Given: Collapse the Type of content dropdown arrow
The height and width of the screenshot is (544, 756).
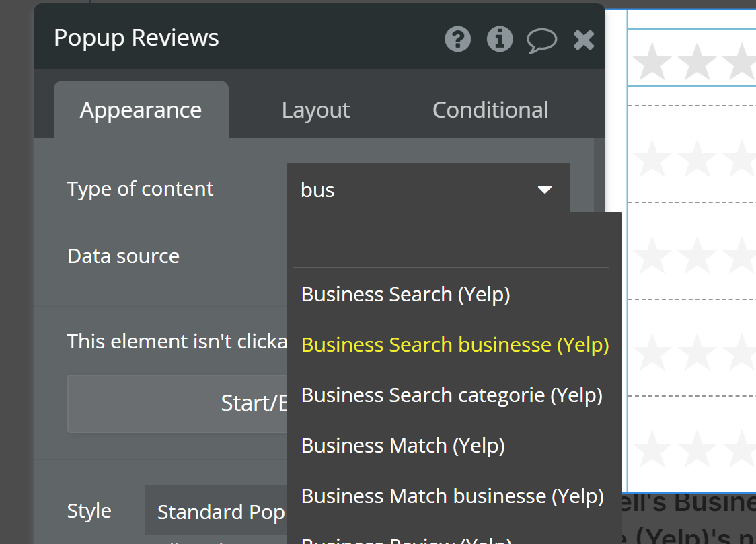Looking at the screenshot, I should click(545, 190).
